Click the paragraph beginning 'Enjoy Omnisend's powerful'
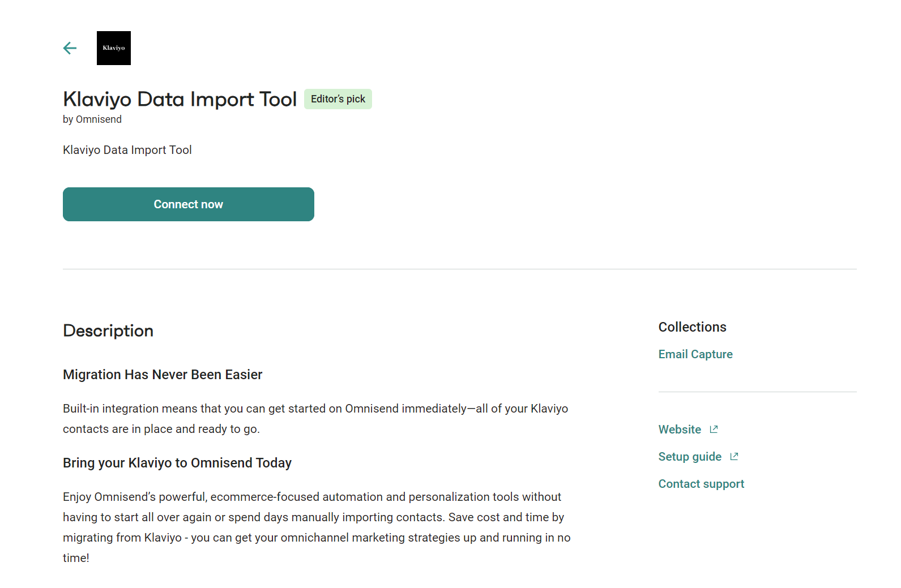 [x=317, y=527]
